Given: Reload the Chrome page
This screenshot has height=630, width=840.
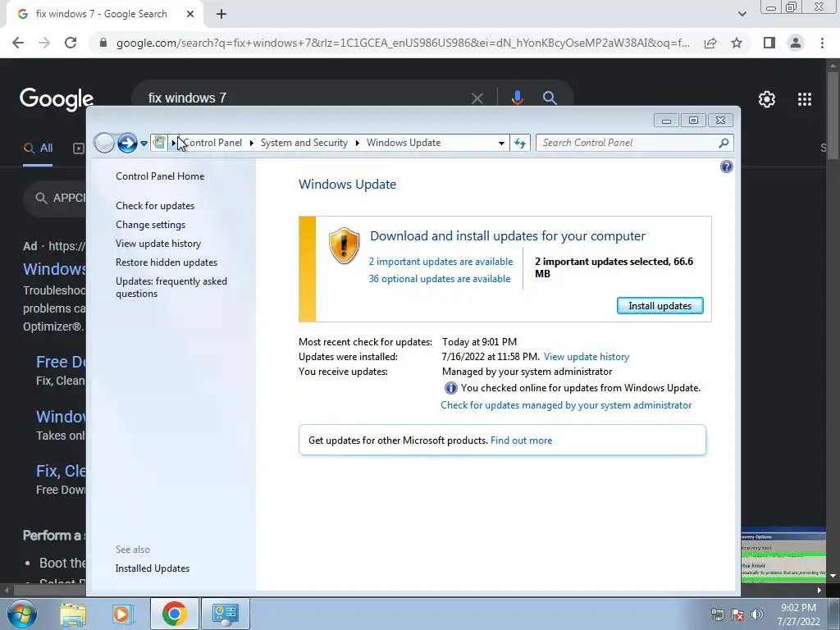Looking at the screenshot, I should point(71,43).
